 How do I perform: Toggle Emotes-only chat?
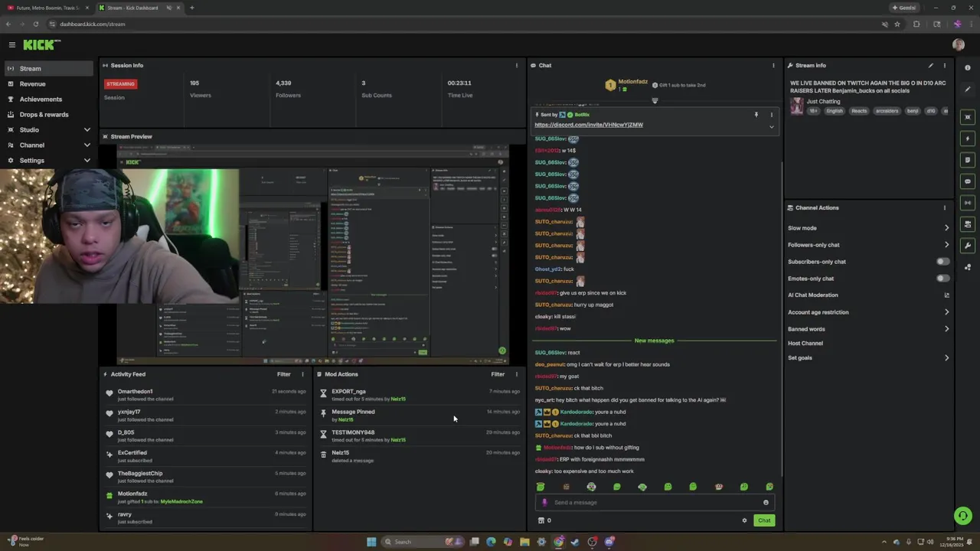(943, 279)
